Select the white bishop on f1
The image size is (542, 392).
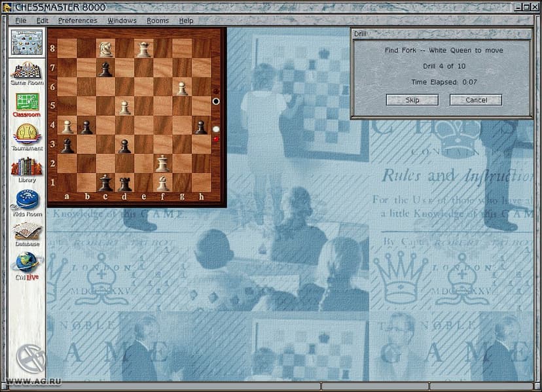tap(163, 183)
